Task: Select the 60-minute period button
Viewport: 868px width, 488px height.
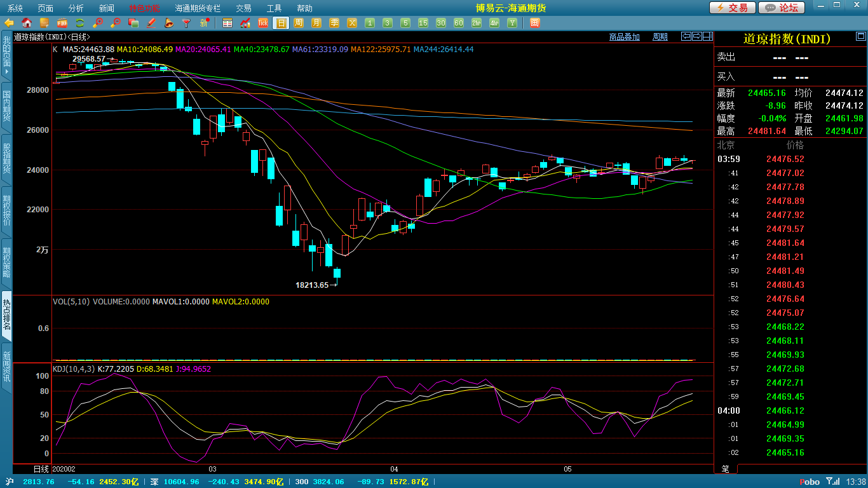Action: 459,23
